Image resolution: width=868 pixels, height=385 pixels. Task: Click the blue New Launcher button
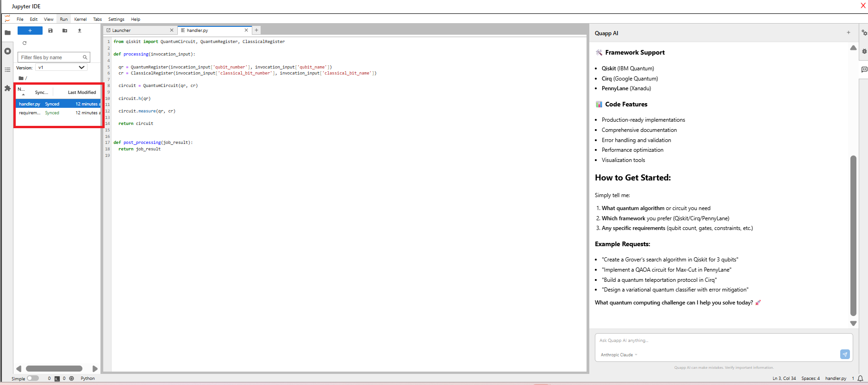(x=30, y=31)
